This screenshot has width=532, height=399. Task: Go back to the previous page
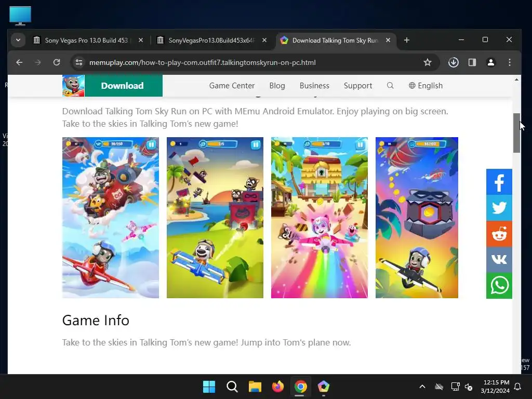[x=19, y=62]
